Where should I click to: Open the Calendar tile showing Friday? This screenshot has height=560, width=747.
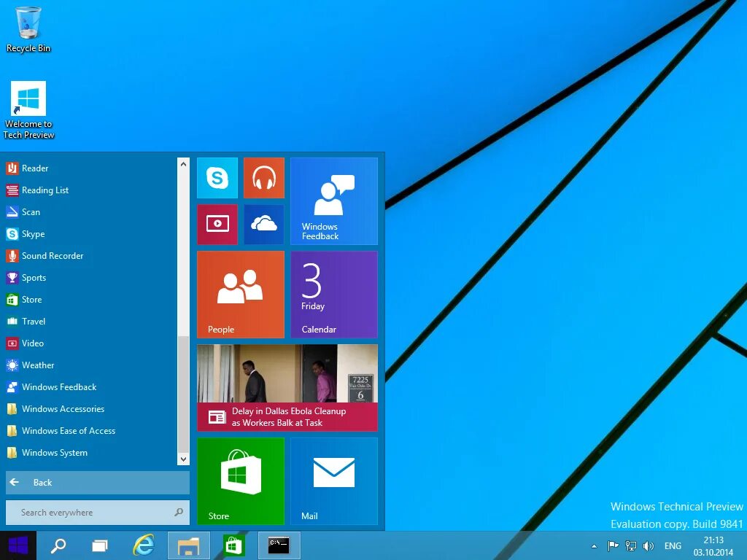(334, 295)
